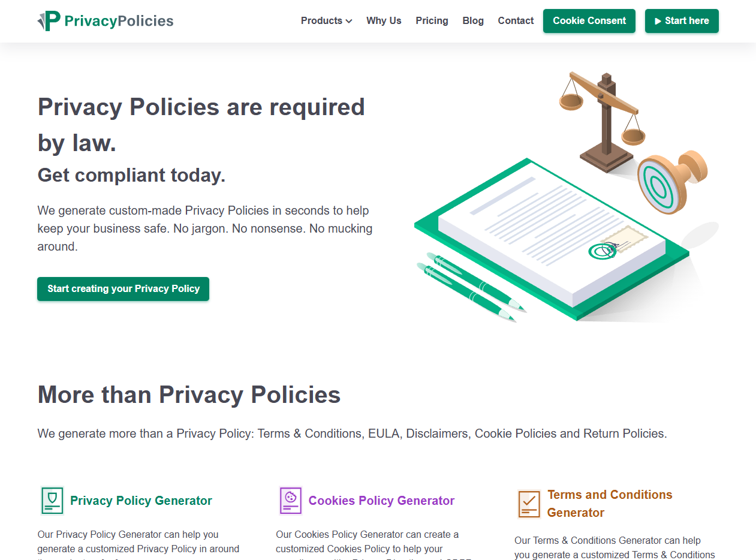
Task: Click the Privacy Policy Generator shield icon
Action: [x=52, y=501]
